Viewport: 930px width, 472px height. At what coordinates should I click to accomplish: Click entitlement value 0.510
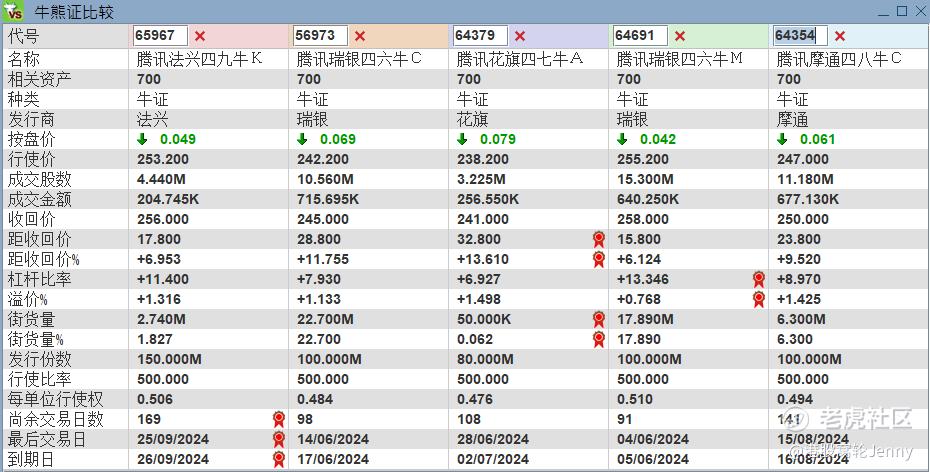635,400
